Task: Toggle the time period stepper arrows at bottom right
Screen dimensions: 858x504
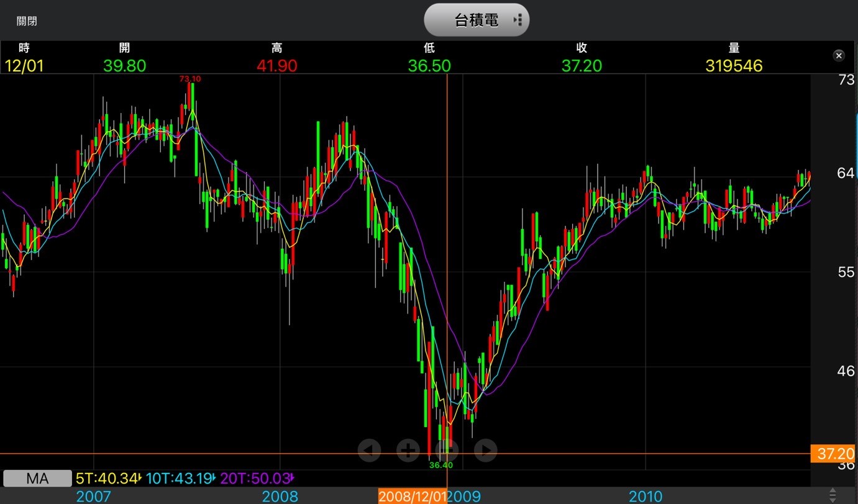Action: [x=833, y=495]
